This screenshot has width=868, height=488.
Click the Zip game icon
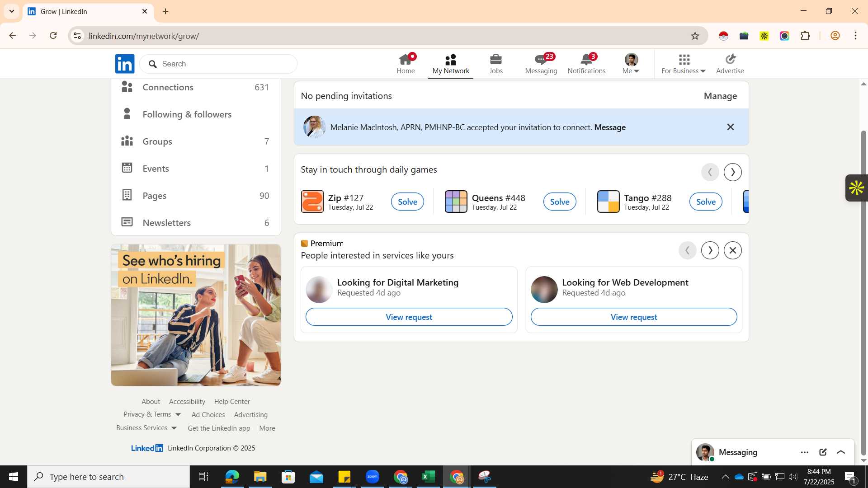312,202
